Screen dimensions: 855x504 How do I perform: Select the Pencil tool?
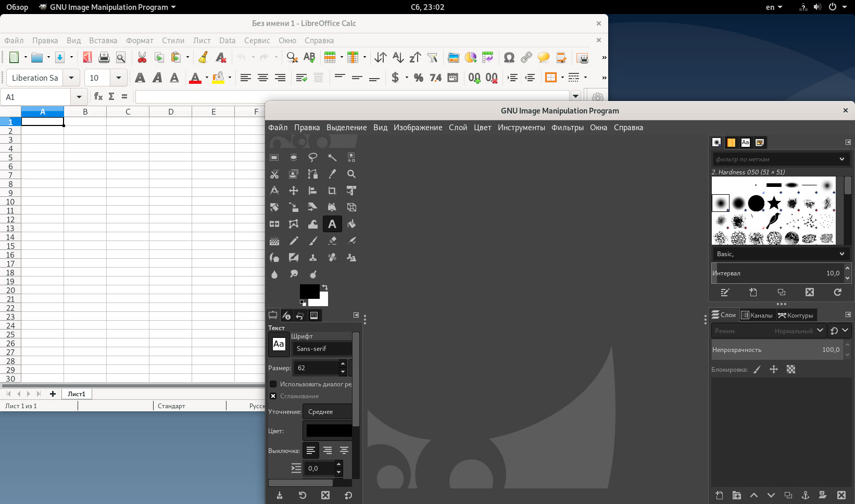click(x=294, y=241)
